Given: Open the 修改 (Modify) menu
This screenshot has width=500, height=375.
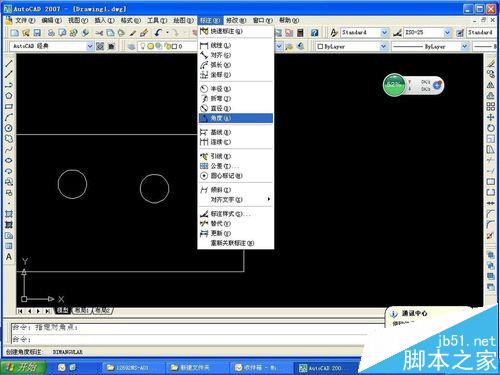Looking at the screenshot, I should (x=236, y=21).
